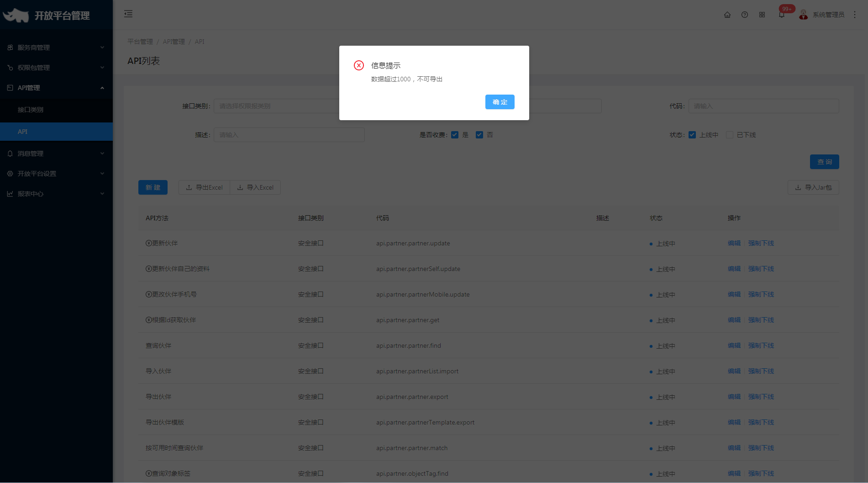Screen dimensions: 868x483
Task: Click the 代码 column header
Action: click(x=383, y=218)
